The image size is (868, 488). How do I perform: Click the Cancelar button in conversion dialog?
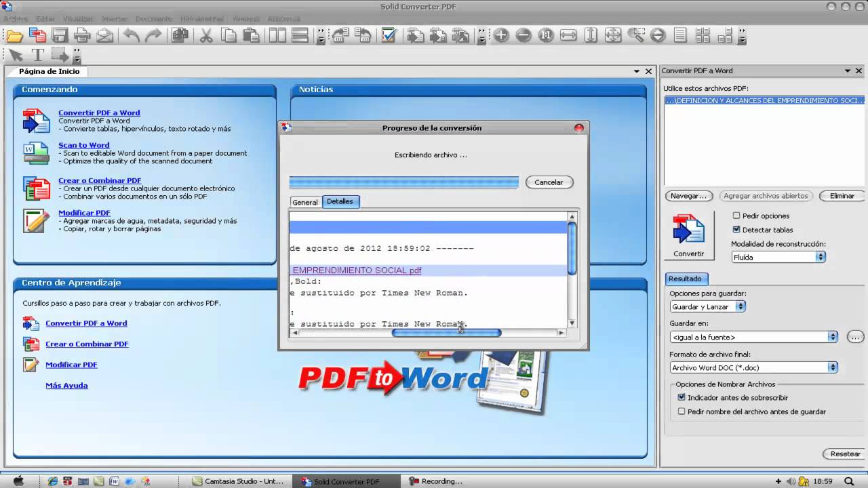pos(549,182)
